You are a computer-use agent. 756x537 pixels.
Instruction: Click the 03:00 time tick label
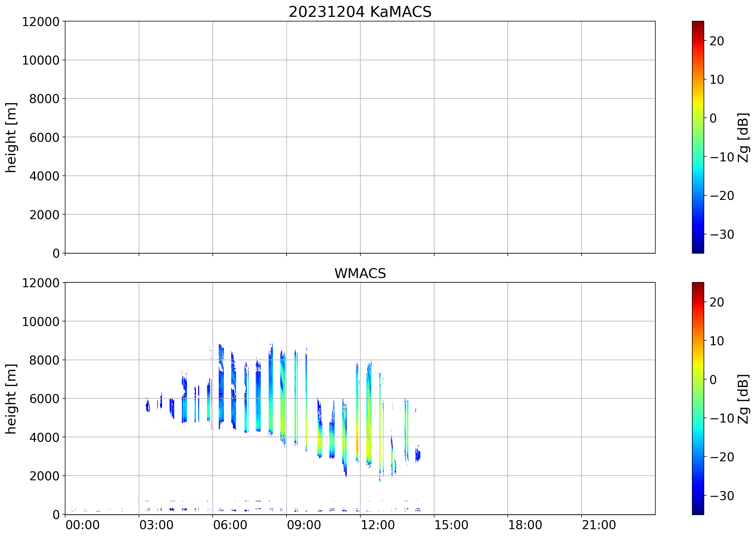click(156, 525)
